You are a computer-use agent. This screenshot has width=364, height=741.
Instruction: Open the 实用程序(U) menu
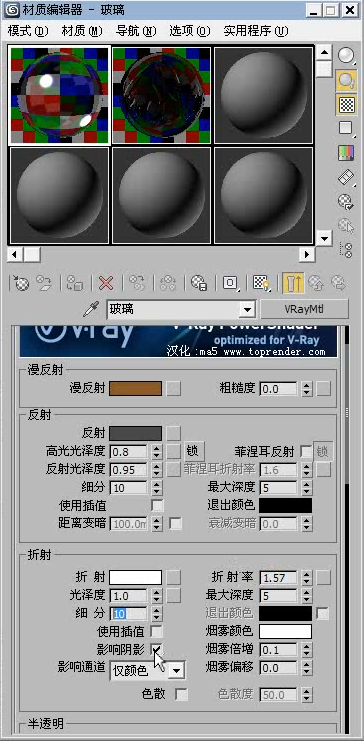click(x=256, y=31)
